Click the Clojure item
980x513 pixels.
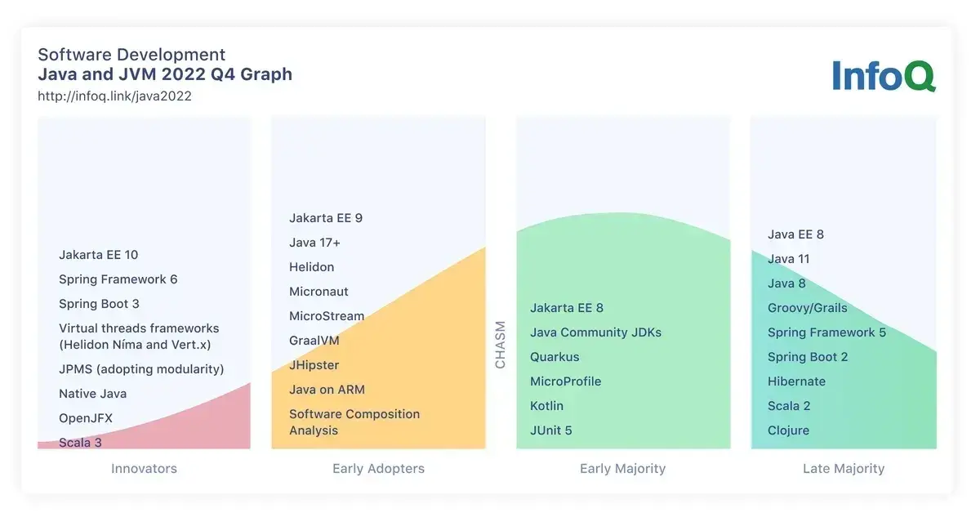pyautogui.click(x=788, y=430)
